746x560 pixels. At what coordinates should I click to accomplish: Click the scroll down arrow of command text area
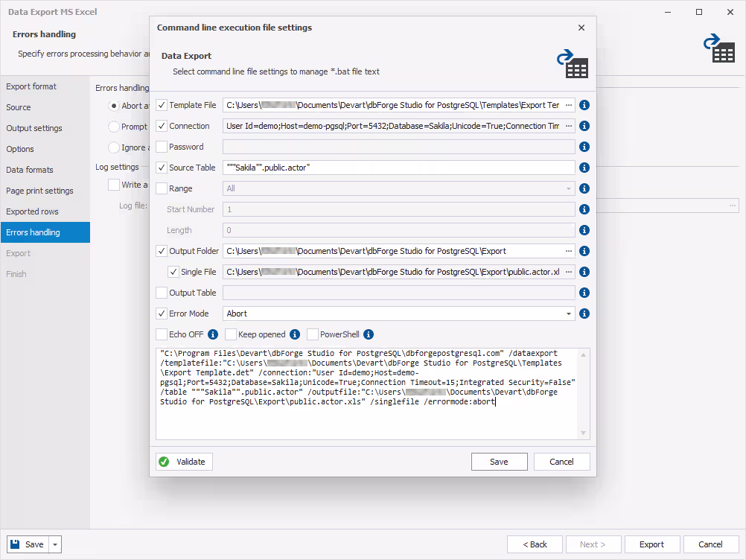point(583,433)
